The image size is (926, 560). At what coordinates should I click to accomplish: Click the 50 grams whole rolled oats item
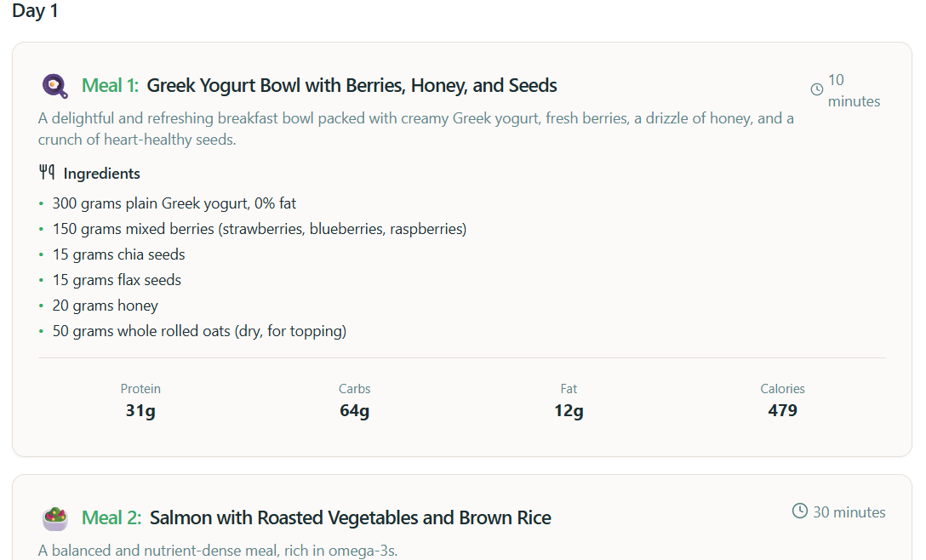(x=199, y=331)
